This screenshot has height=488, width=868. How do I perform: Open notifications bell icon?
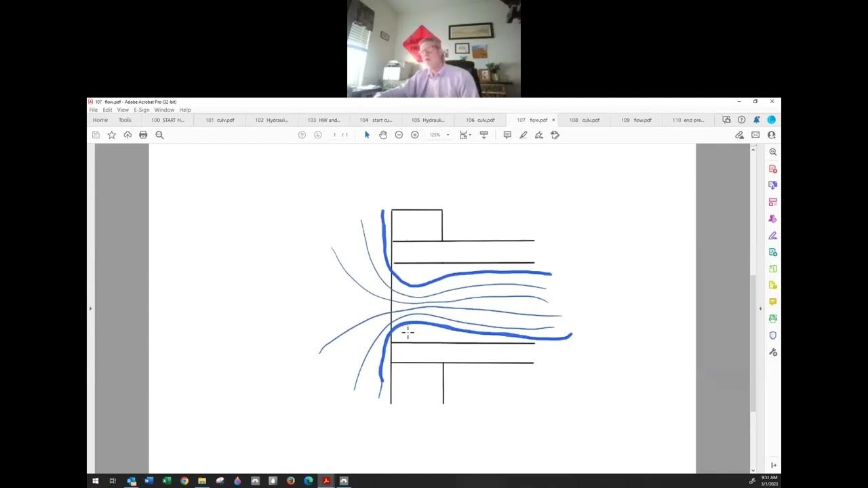click(756, 120)
